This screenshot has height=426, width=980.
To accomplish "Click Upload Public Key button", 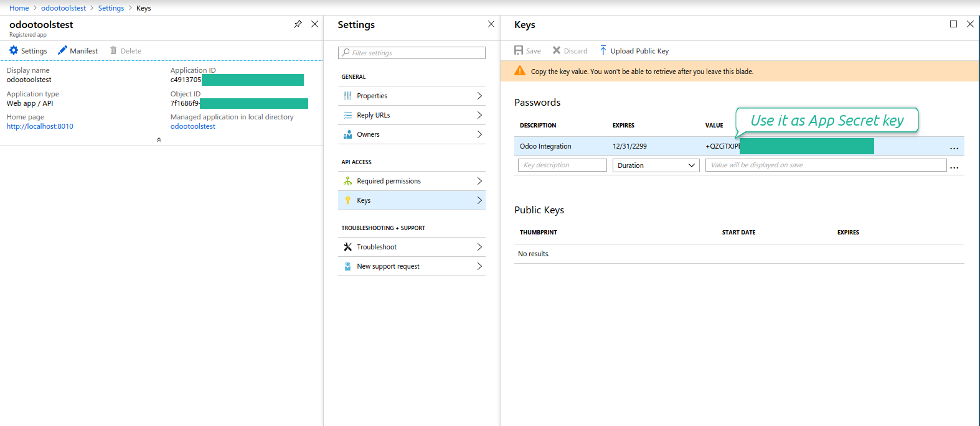I will (x=634, y=51).
